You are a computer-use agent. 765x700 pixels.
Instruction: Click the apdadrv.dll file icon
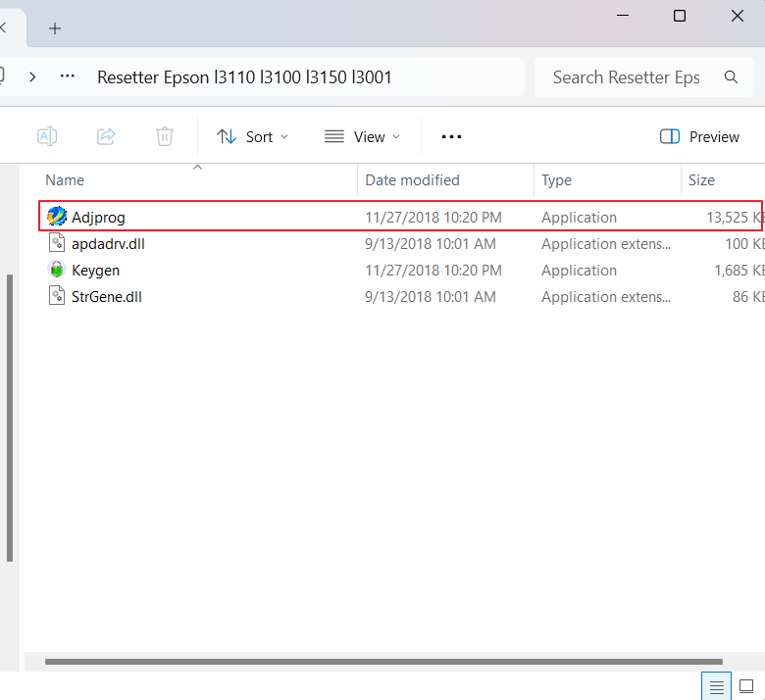(x=57, y=243)
